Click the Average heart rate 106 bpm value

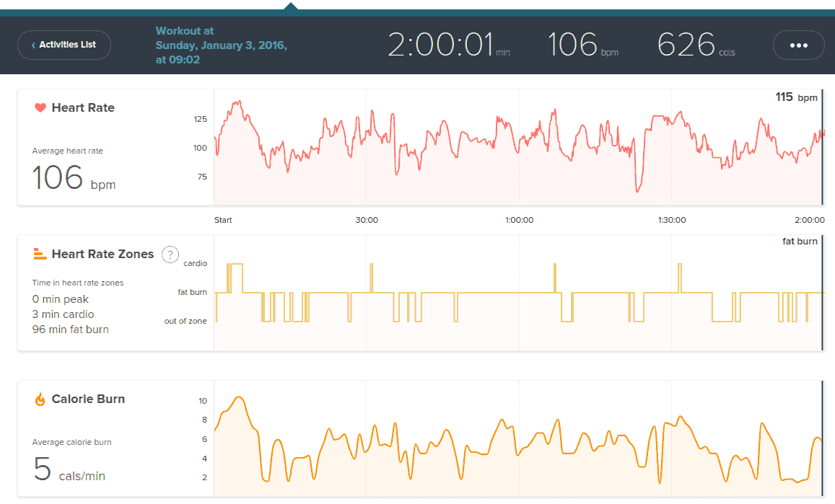point(74,177)
